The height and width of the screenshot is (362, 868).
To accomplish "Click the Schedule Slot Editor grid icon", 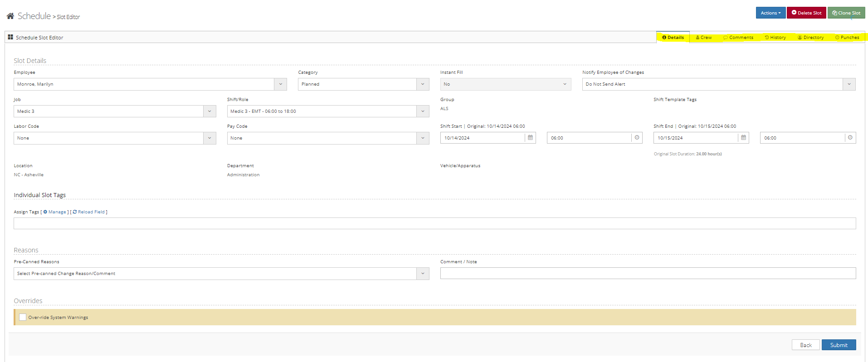I will (x=10, y=37).
